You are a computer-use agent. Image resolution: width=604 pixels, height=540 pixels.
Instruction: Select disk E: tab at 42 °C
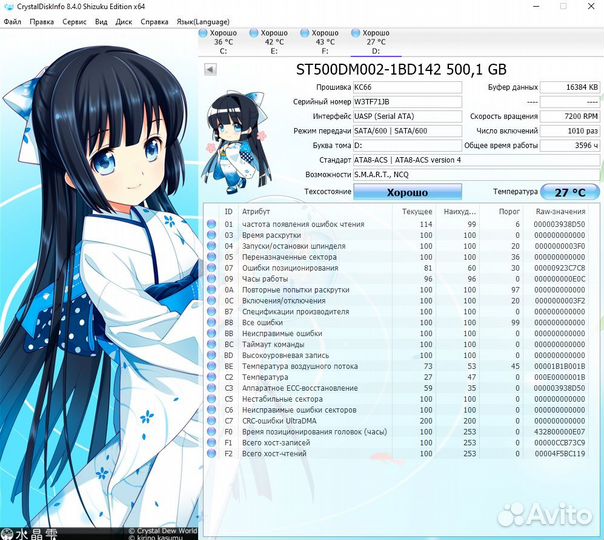[269, 42]
